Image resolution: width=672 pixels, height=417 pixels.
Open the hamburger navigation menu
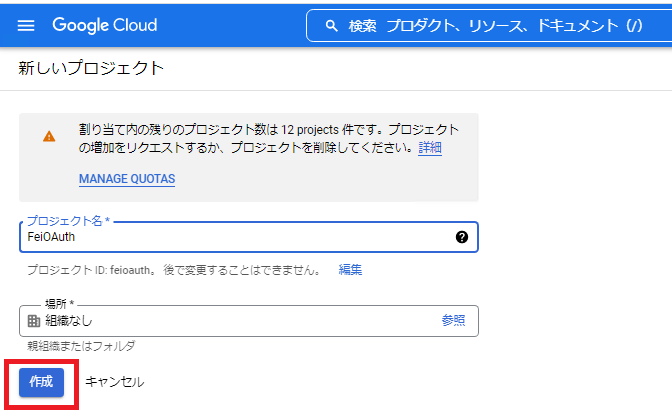26,26
